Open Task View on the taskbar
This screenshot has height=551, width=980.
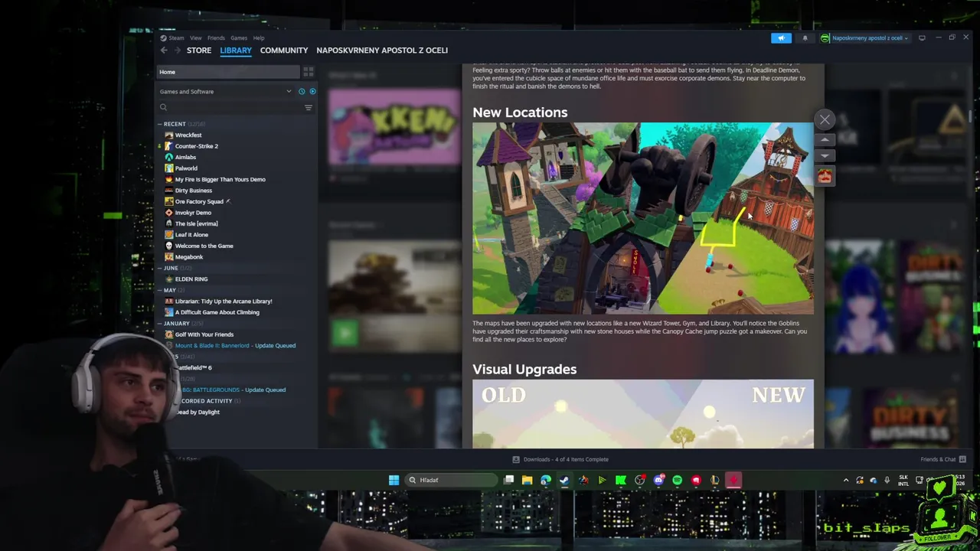[x=509, y=481]
